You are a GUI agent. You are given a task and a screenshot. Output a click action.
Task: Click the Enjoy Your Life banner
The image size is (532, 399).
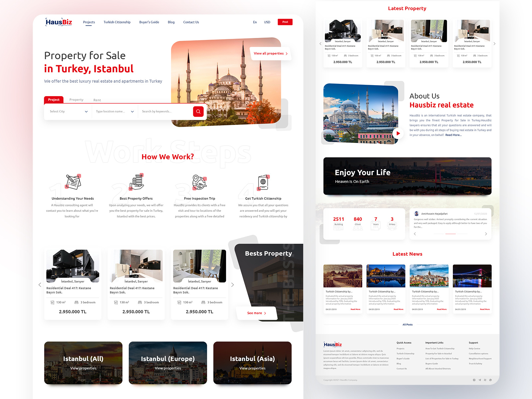tap(407, 176)
